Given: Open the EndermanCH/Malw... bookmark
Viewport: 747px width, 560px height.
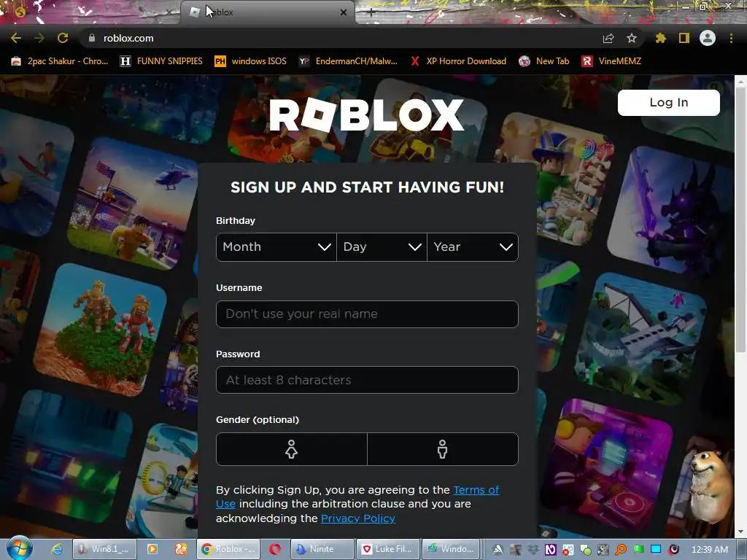Looking at the screenshot, I should pyautogui.click(x=348, y=61).
